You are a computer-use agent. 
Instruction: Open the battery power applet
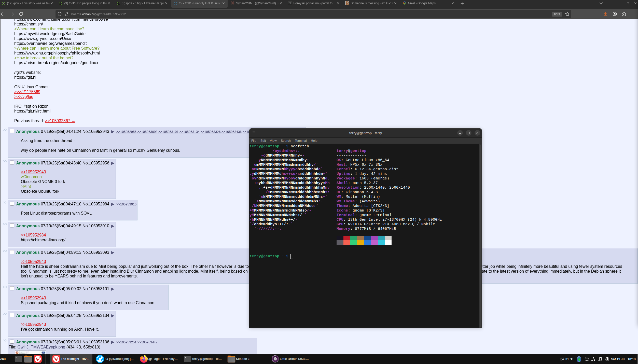point(607,359)
